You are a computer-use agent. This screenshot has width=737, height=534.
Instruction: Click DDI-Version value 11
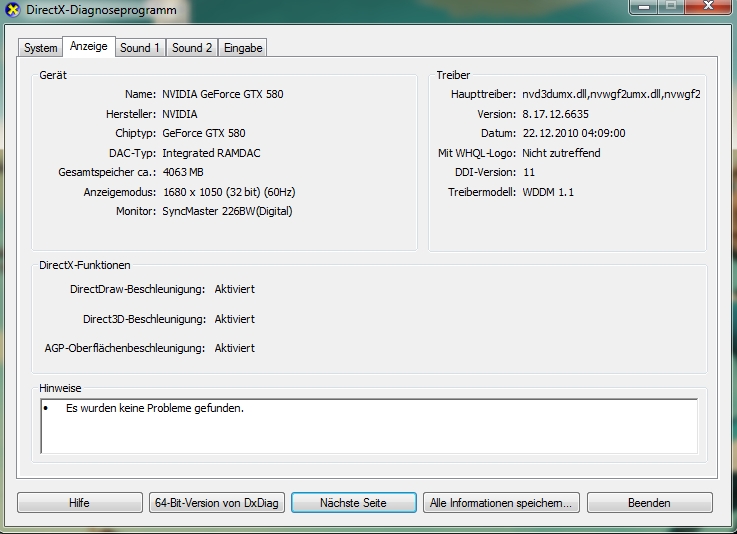coord(529,172)
